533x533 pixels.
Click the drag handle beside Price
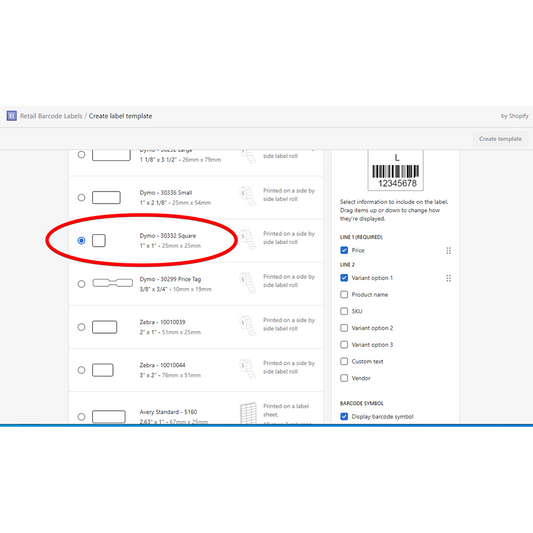pos(448,251)
